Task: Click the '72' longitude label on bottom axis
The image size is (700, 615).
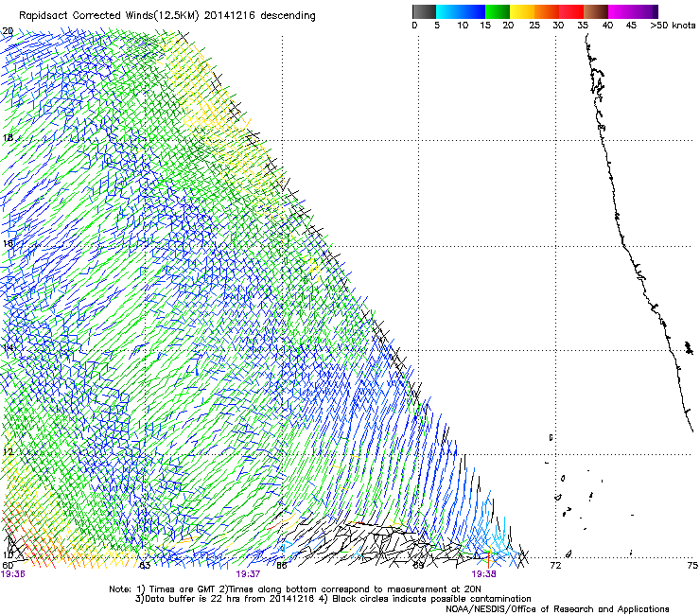Action: point(555,566)
